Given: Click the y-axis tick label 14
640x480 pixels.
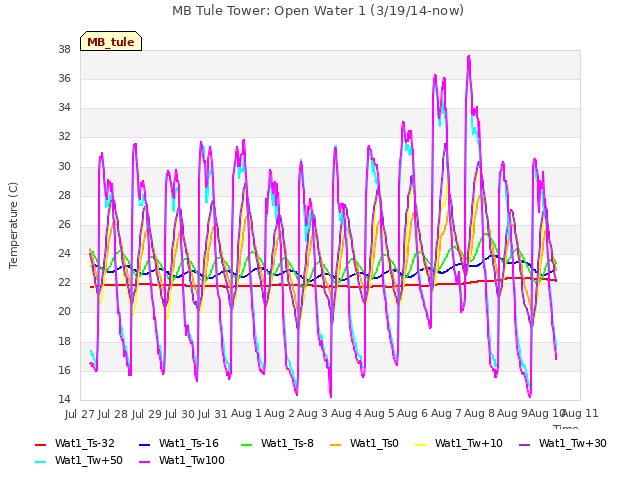Looking at the screenshot, I should click(64, 400).
